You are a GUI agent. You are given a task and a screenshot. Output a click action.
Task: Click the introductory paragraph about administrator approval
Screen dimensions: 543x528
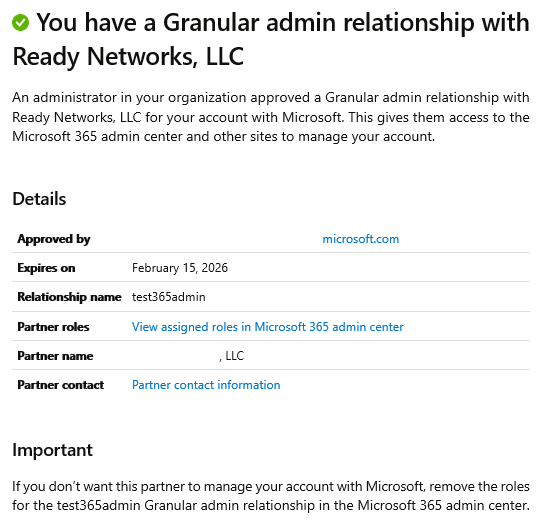[x=271, y=117]
